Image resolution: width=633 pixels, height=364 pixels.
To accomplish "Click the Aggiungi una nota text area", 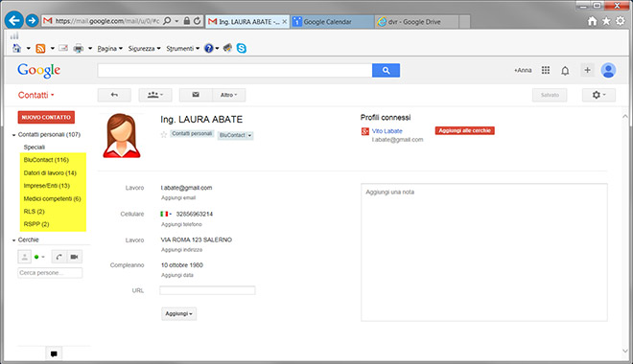I will click(484, 252).
